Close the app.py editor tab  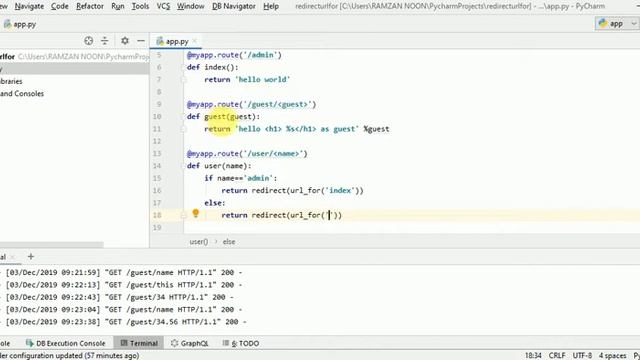tap(195, 41)
